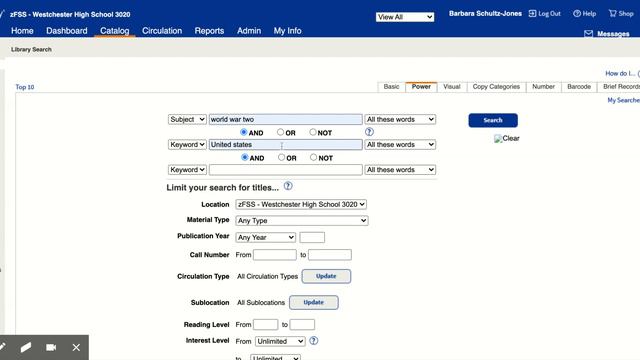This screenshot has width=640, height=360.
Task: Switch to Number search tab
Action: [x=543, y=87]
